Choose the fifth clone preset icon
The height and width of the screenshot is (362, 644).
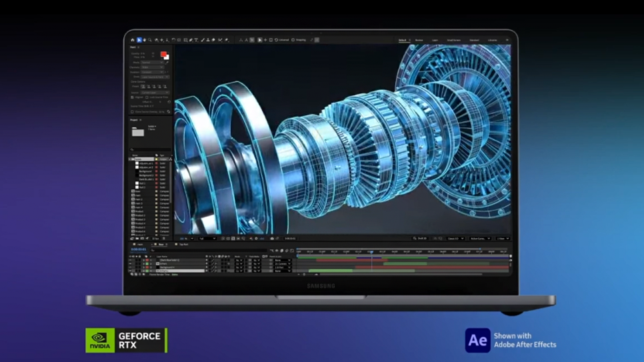click(x=165, y=86)
